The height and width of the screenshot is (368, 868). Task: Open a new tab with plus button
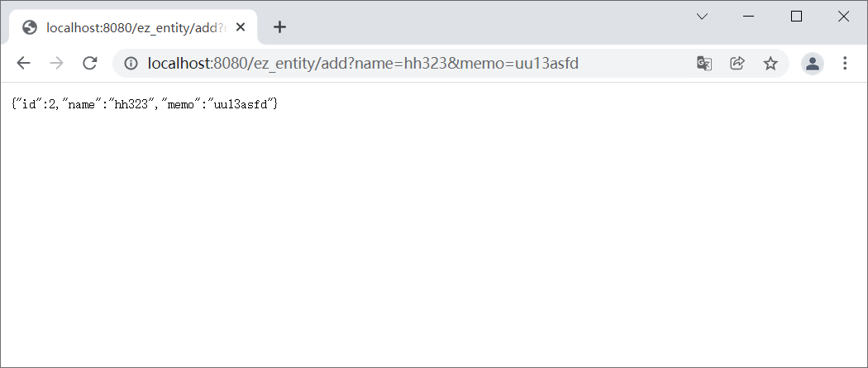coord(280,26)
